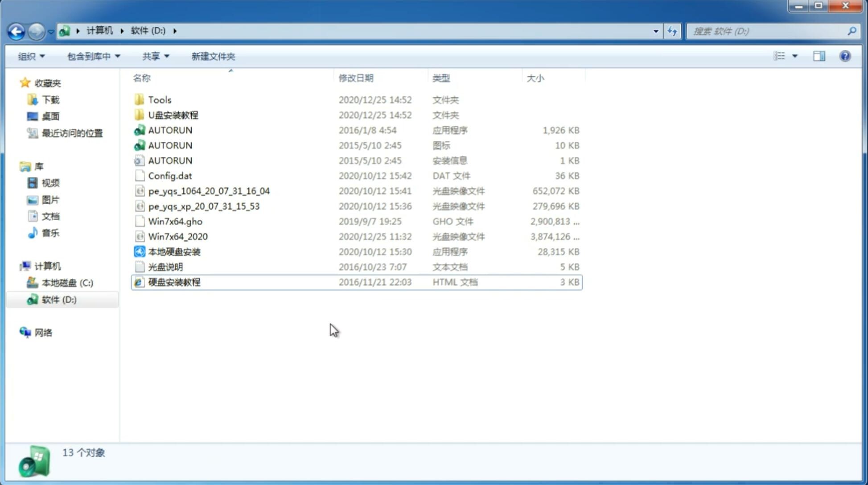Click the back navigation arrow

click(16, 30)
